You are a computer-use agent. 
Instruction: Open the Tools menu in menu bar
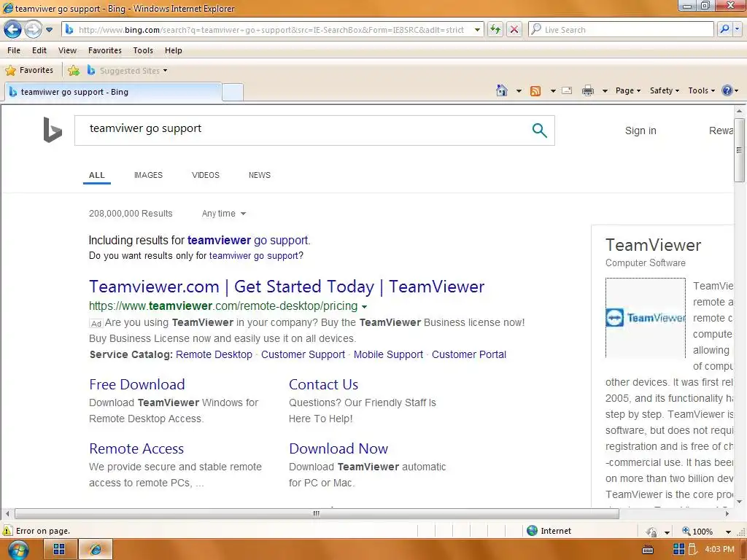point(143,50)
